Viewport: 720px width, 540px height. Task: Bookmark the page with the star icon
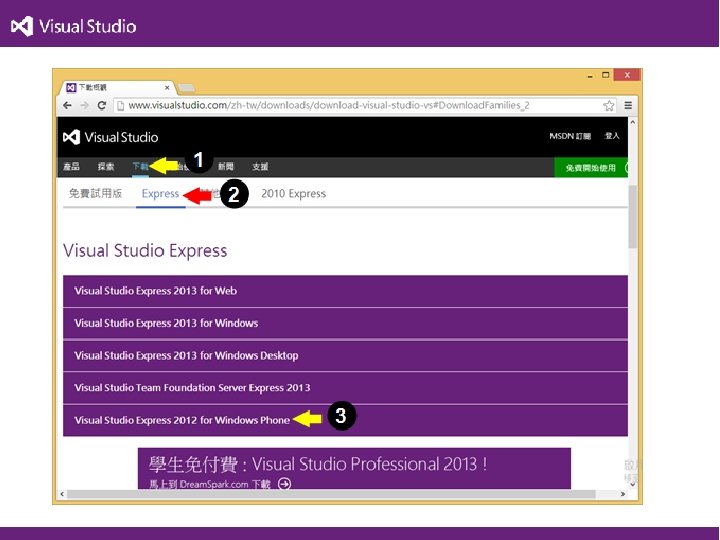[609, 106]
